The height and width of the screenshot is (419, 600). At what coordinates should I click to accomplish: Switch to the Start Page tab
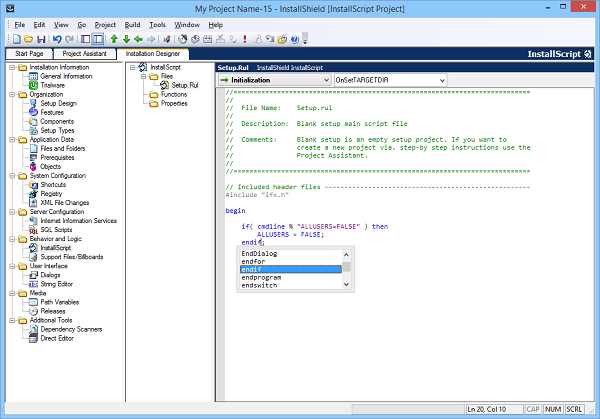pos(27,54)
